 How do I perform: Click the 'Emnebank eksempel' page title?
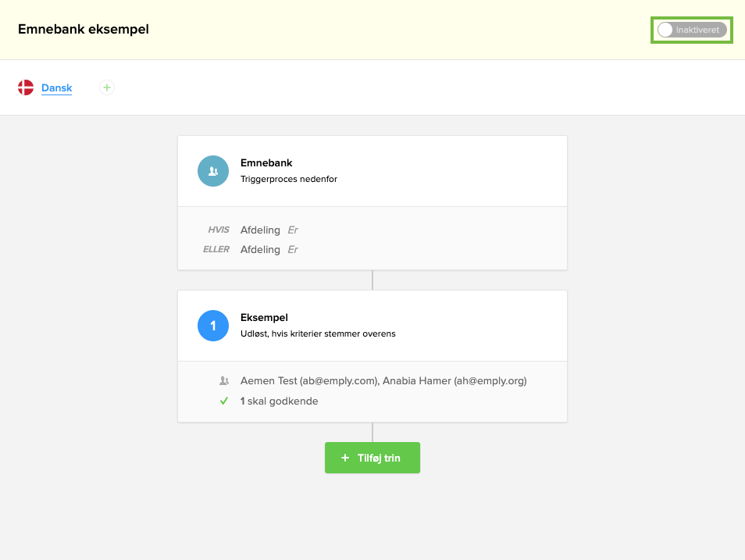(83, 30)
